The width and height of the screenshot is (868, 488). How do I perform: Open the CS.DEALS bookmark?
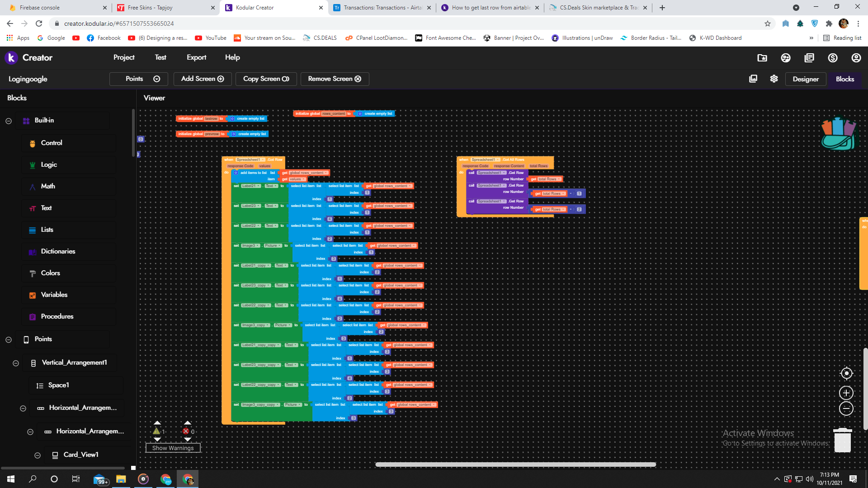[x=320, y=38]
